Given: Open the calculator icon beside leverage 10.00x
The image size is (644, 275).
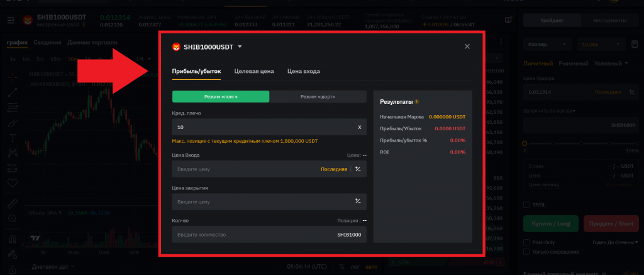Looking at the screenshot, I should click(634, 44).
